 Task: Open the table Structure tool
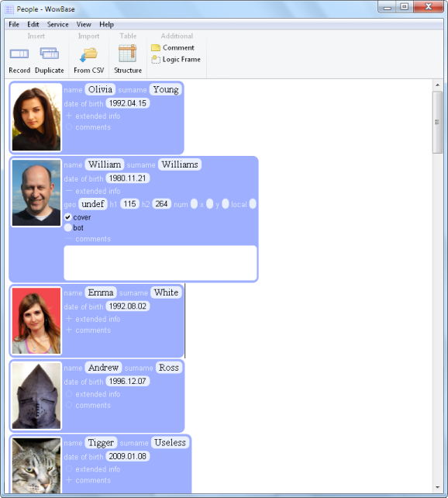[128, 60]
